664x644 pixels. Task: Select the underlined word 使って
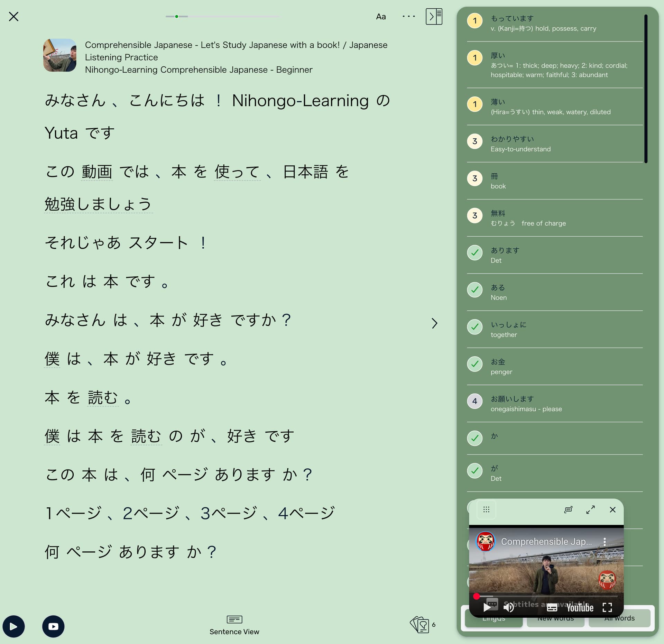click(237, 172)
